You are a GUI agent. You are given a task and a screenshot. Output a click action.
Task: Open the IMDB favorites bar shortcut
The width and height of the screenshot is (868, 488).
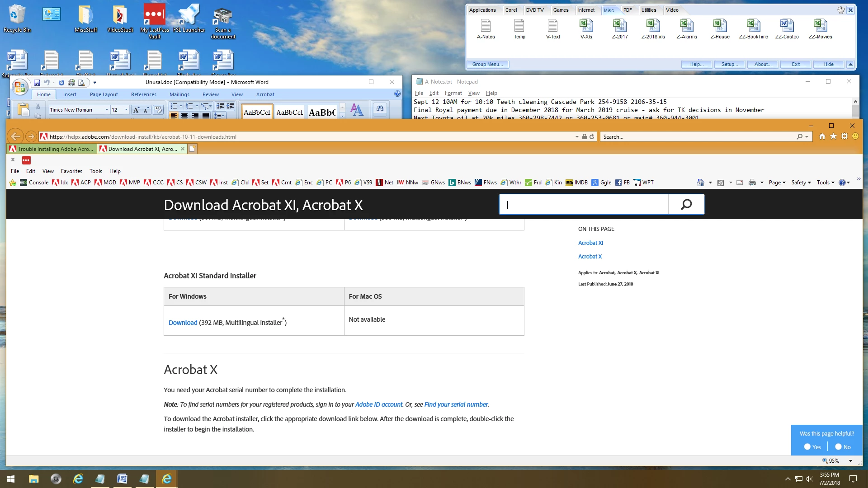tap(576, 183)
